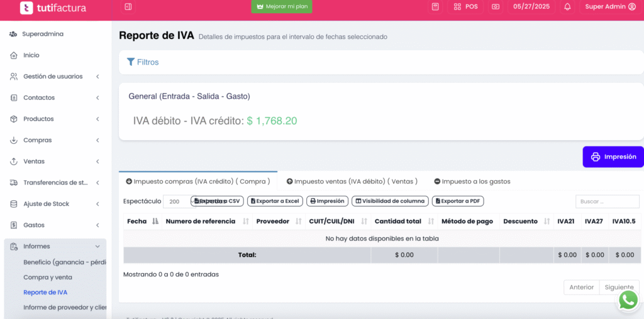This screenshot has width=644, height=319.
Task: Switch to Impuesto a los gastos tab
Action: click(x=472, y=181)
